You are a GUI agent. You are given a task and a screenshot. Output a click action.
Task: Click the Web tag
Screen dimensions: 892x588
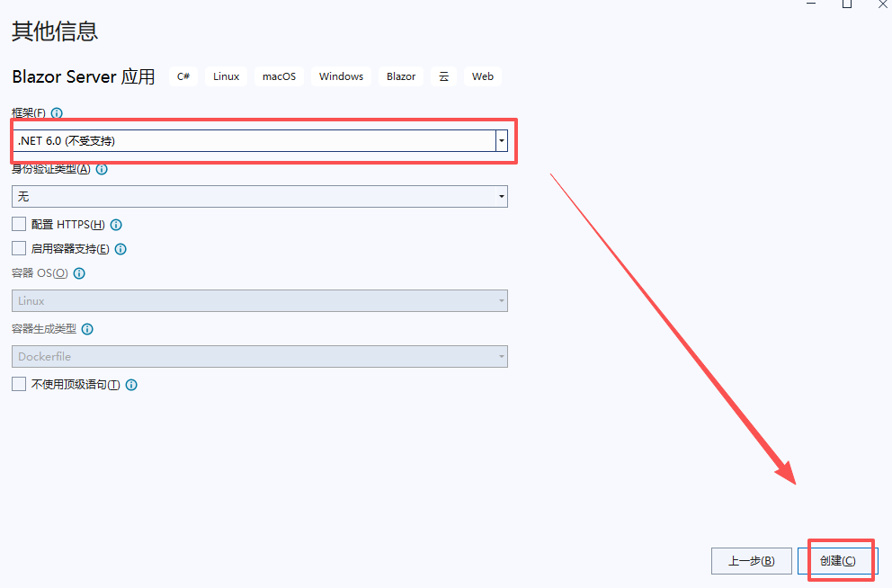point(482,76)
